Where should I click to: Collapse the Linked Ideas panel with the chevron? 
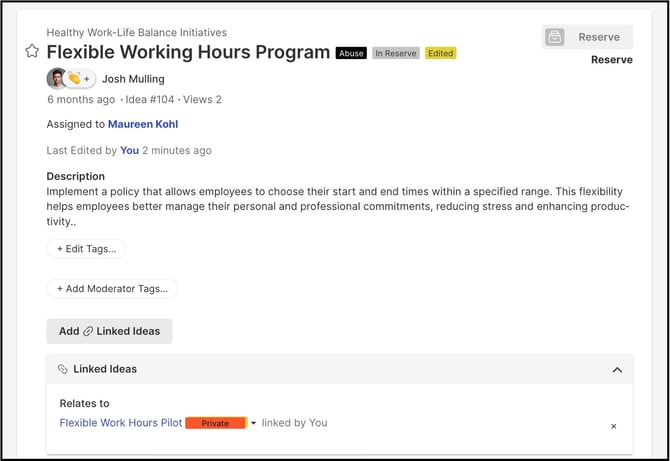pos(617,370)
